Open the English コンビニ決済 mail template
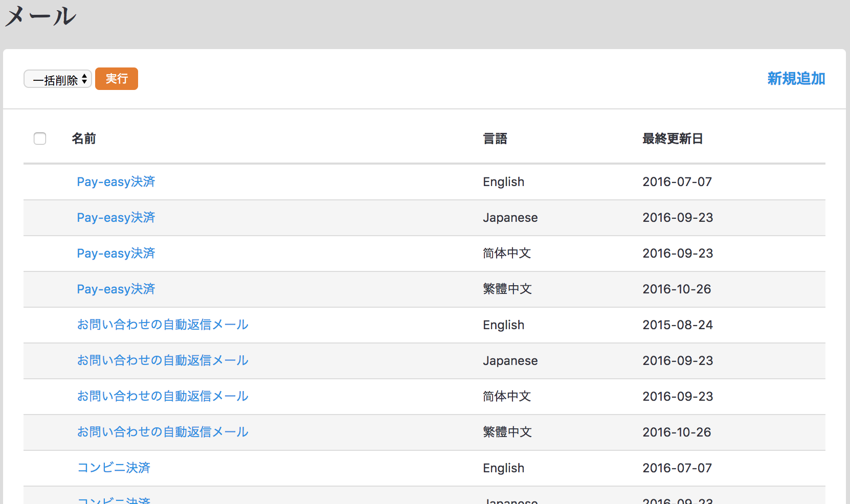The width and height of the screenshot is (850, 504). click(114, 468)
